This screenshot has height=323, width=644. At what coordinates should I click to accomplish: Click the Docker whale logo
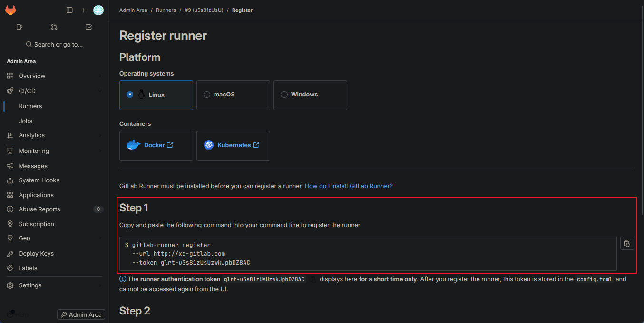click(x=134, y=145)
